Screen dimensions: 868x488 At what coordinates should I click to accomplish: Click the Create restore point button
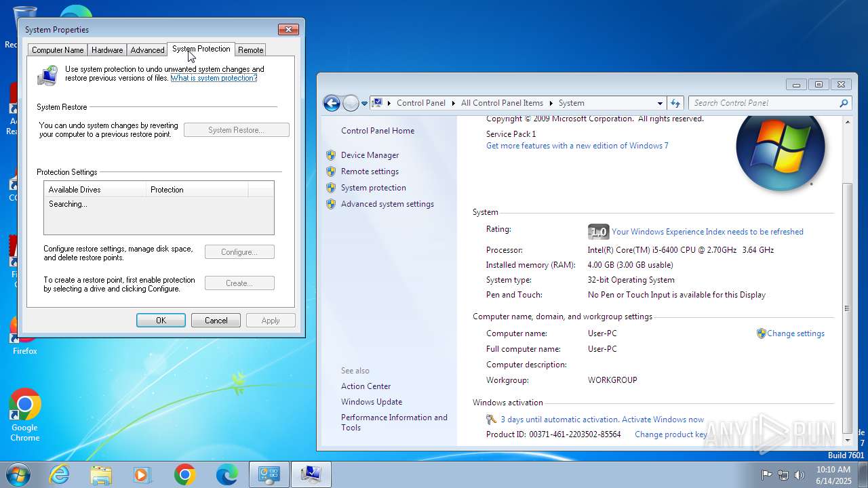pos(239,283)
